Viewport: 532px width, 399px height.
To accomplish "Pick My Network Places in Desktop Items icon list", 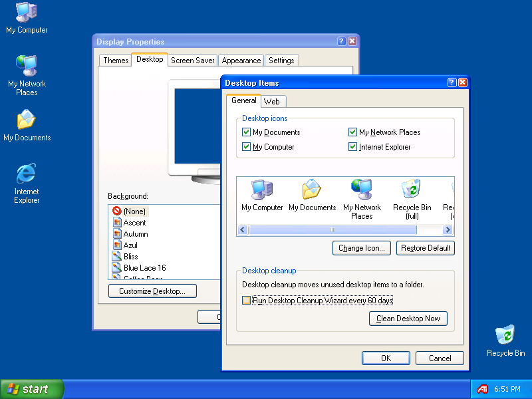I will pos(362,199).
